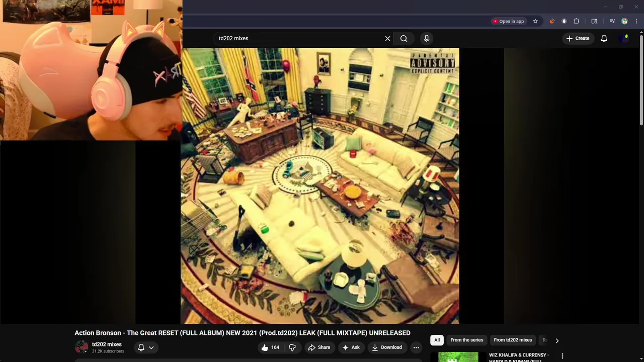Dislike the video
The width and height of the screenshot is (644, 362).
pos(292,347)
